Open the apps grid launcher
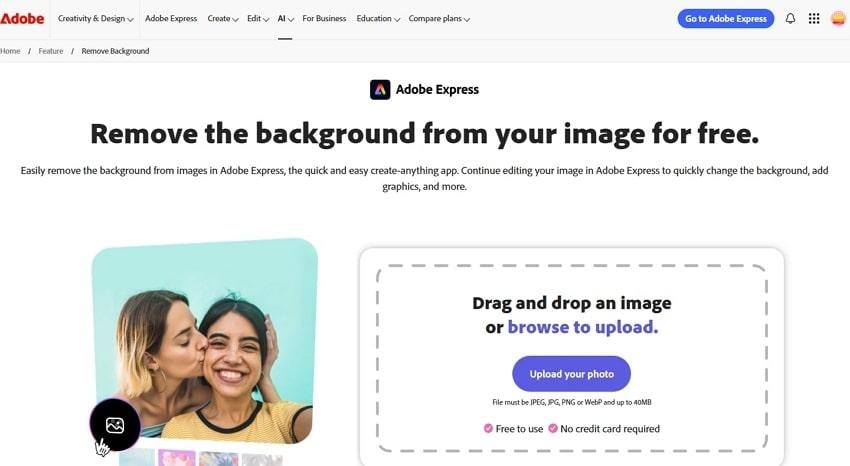Image resolution: width=850 pixels, height=466 pixels. (814, 18)
